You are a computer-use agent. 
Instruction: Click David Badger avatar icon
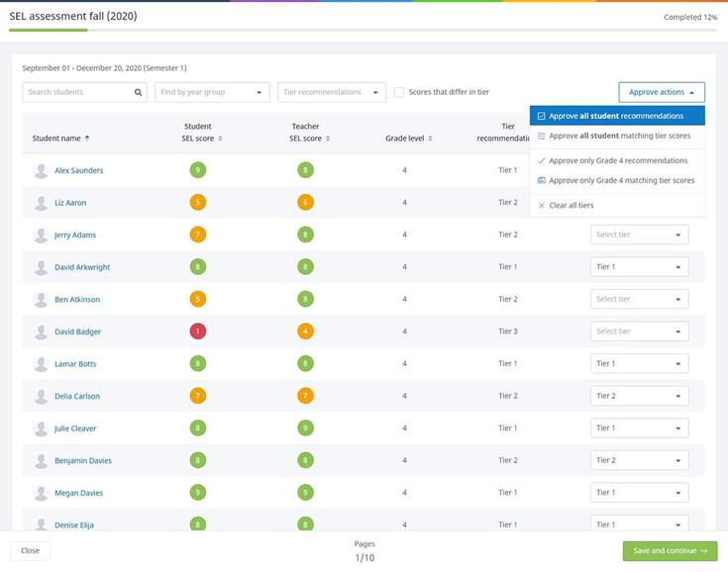pyautogui.click(x=41, y=332)
